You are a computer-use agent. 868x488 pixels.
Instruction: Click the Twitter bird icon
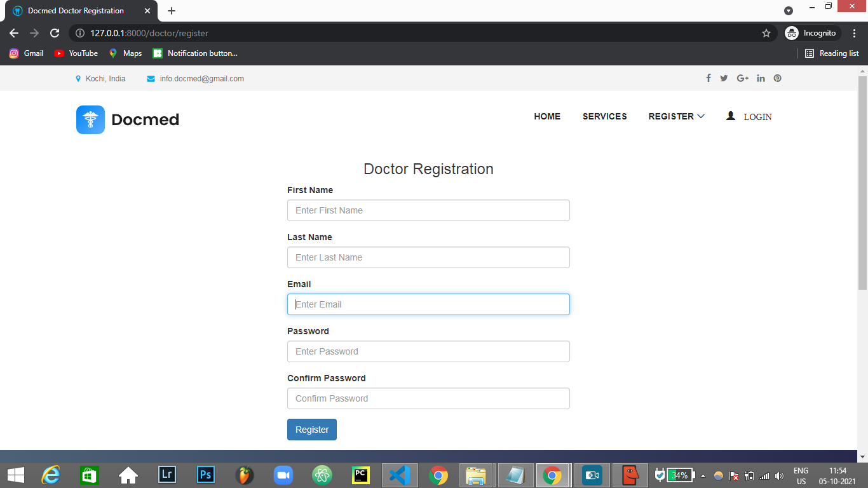click(x=724, y=78)
